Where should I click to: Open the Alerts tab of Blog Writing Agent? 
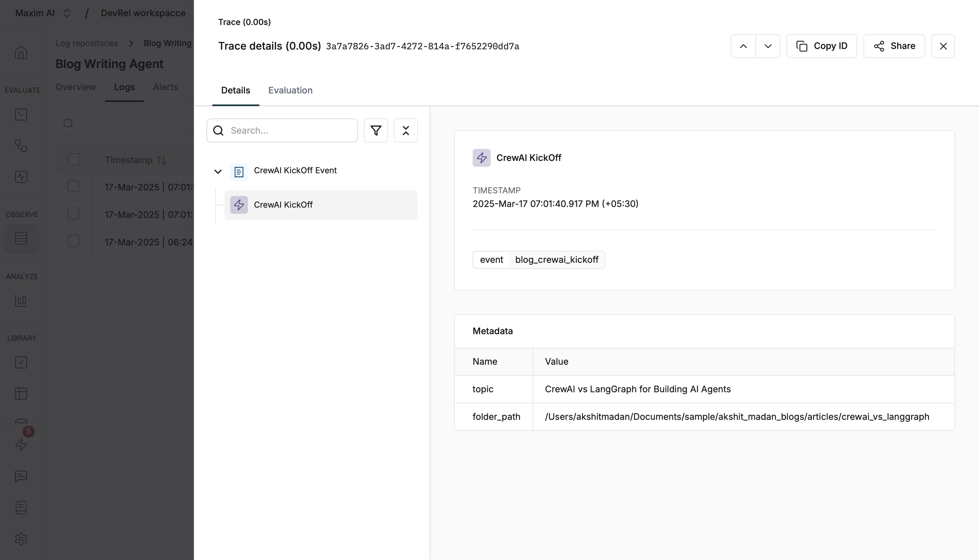[166, 87]
